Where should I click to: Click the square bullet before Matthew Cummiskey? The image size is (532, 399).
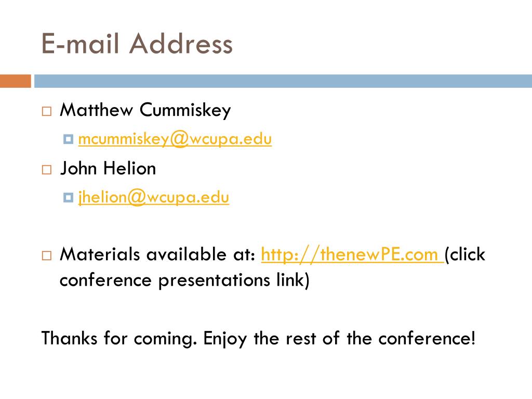(47, 111)
